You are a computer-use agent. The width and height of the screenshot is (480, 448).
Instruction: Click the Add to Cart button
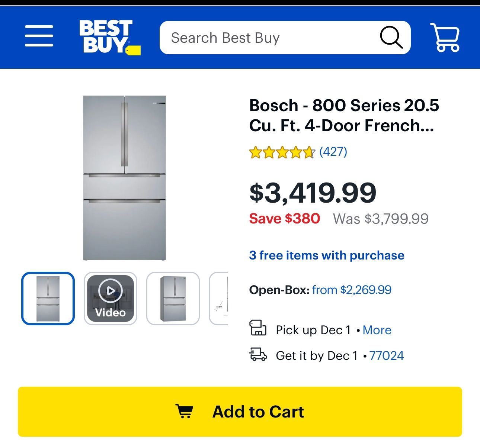(x=240, y=411)
